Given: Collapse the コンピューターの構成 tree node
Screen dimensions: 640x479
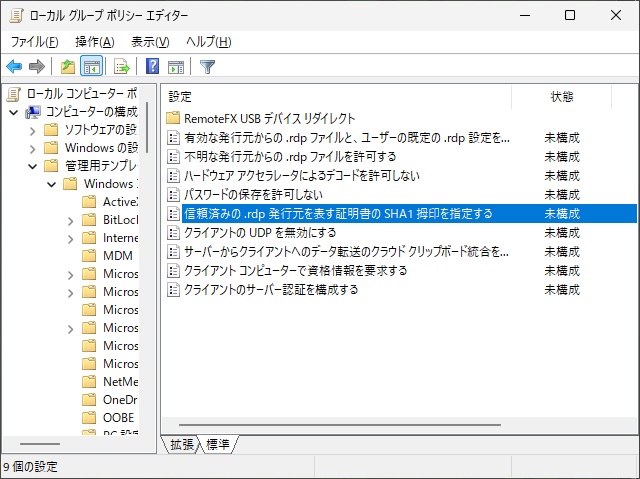Looking at the screenshot, I should (x=14, y=112).
